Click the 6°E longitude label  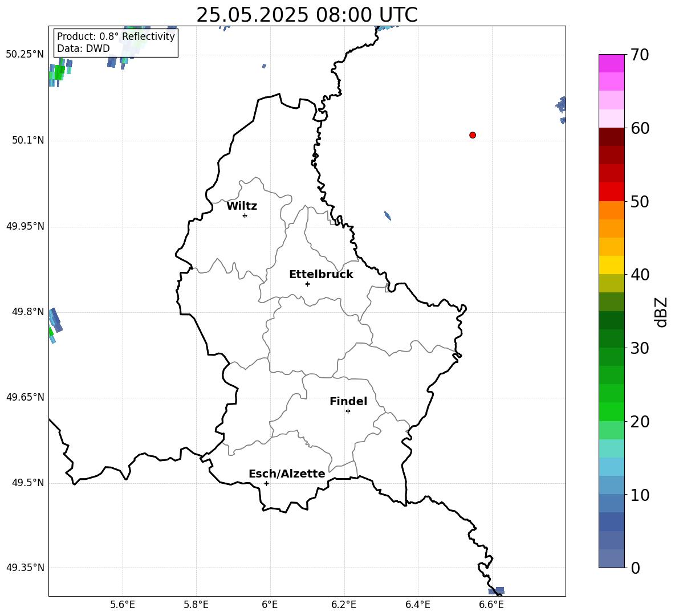pos(270,605)
